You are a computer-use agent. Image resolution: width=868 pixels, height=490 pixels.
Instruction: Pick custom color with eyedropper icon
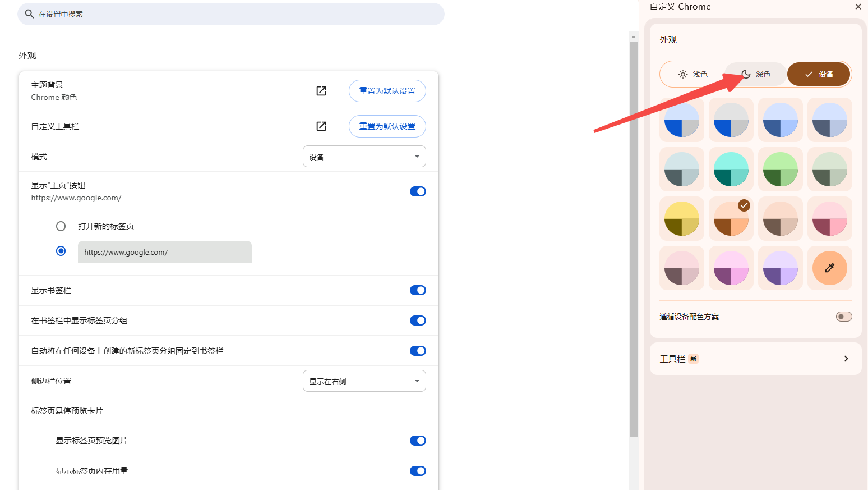pyautogui.click(x=830, y=268)
